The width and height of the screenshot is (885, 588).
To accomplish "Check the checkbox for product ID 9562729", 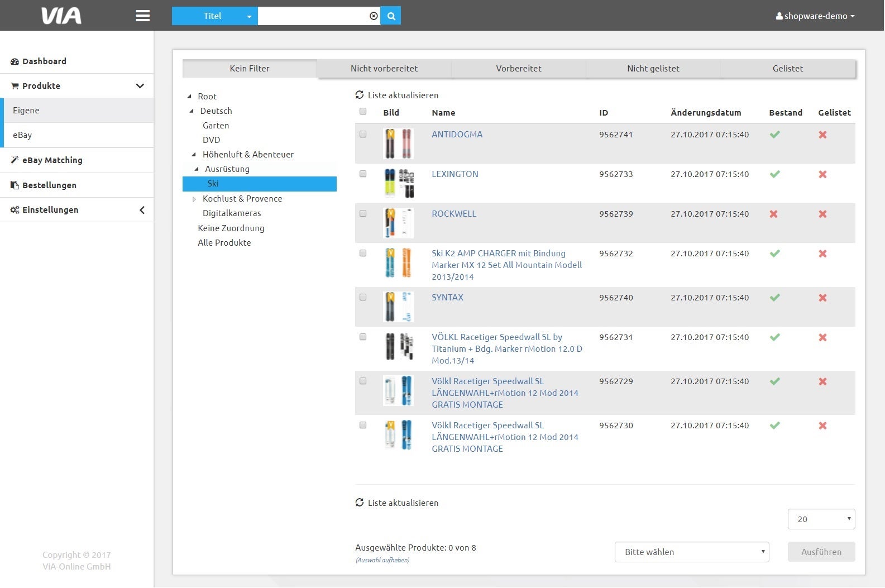I will pos(363,381).
